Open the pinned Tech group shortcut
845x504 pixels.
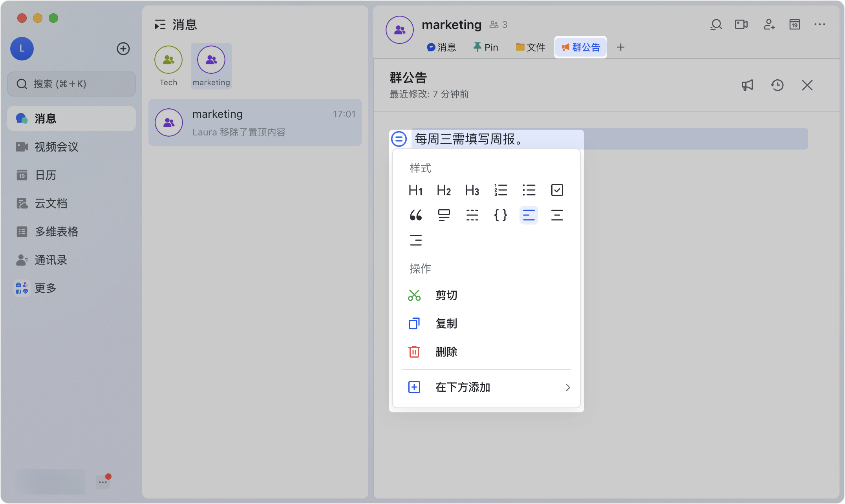pos(168,66)
